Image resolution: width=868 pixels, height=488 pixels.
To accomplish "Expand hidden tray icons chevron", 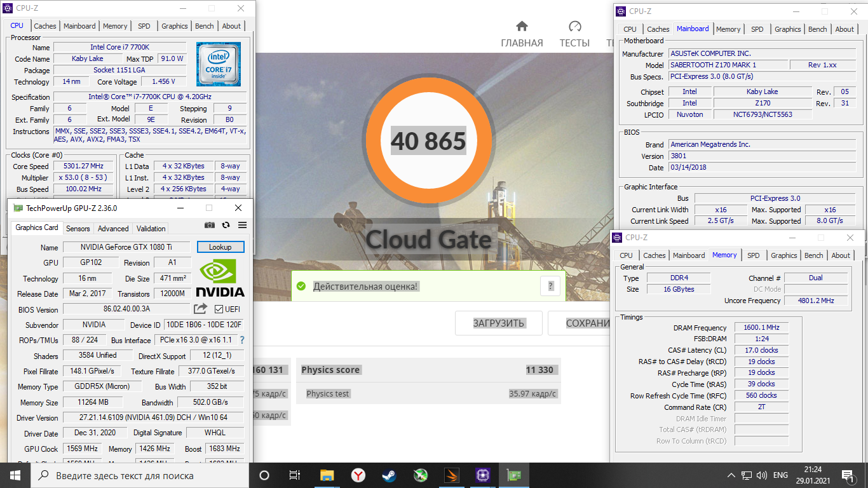I will (x=730, y=475).
